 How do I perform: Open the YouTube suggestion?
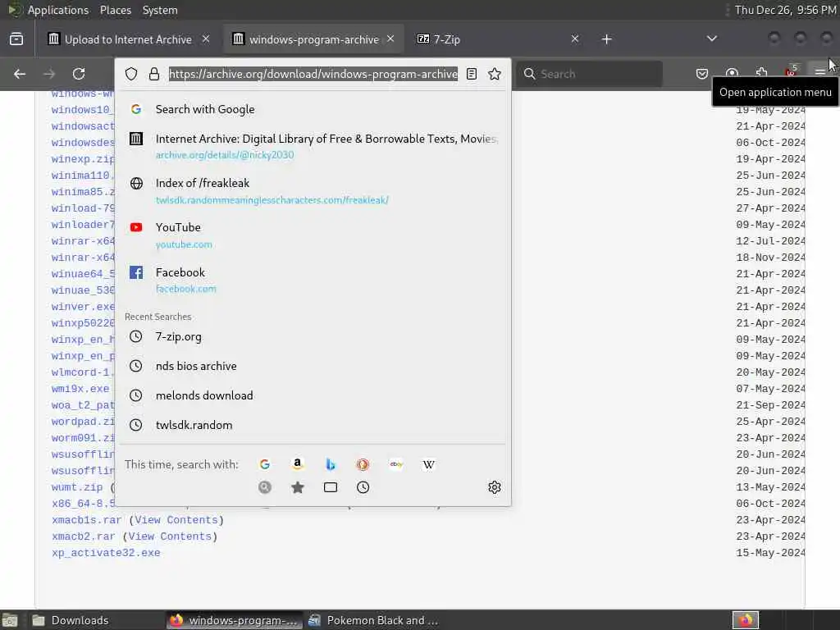coord(313,235)
